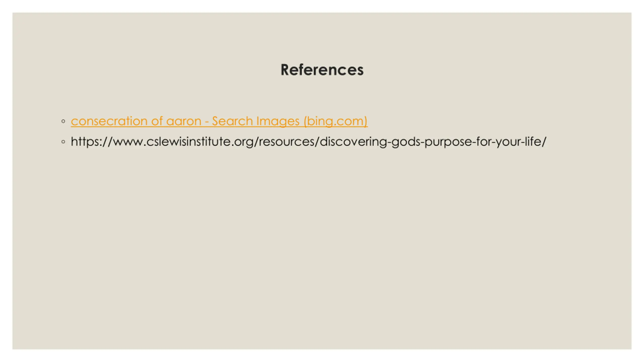Click the References slide title
The image size is (644, 362).
pos(322,70)
